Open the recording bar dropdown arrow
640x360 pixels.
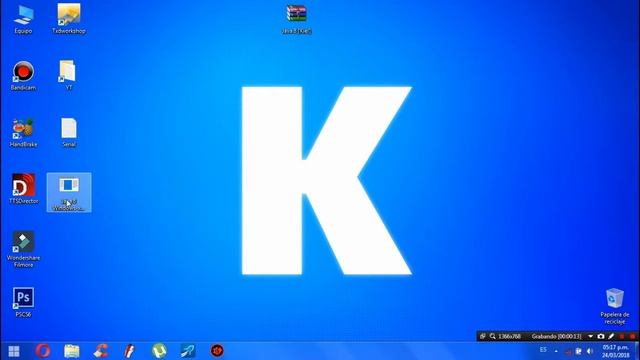tap(590, 336)
